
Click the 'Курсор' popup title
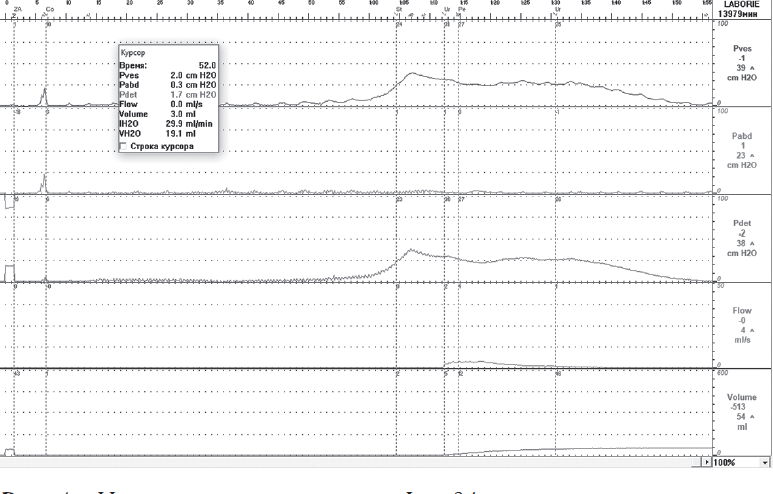point(132,51)
